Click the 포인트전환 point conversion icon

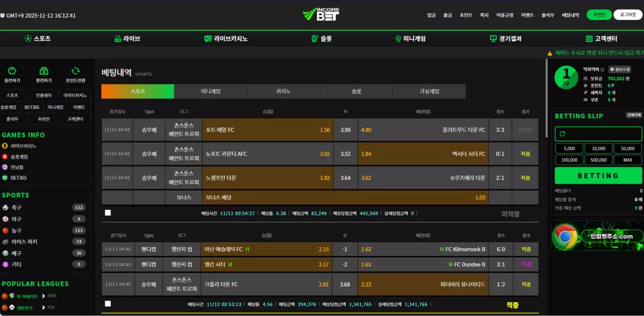point(75,71)
